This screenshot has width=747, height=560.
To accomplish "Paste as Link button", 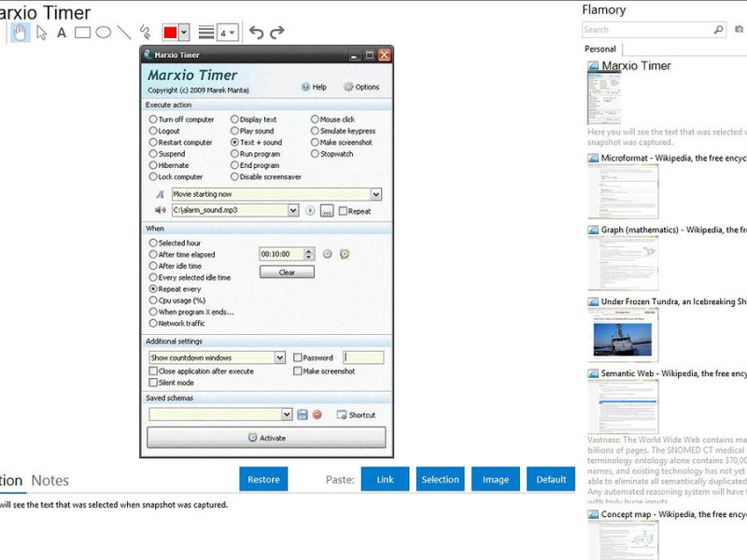I will click(385, 479).
